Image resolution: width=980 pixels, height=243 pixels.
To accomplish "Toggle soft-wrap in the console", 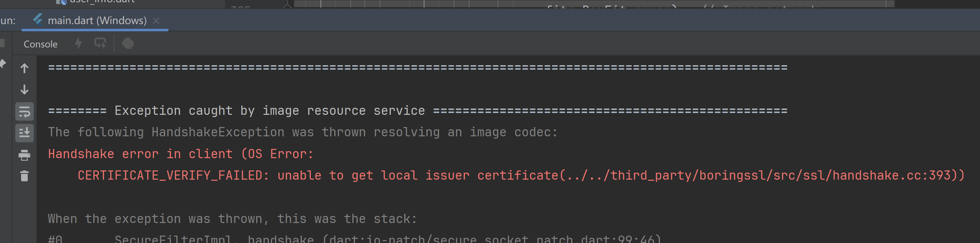I will tap(24, 111).
